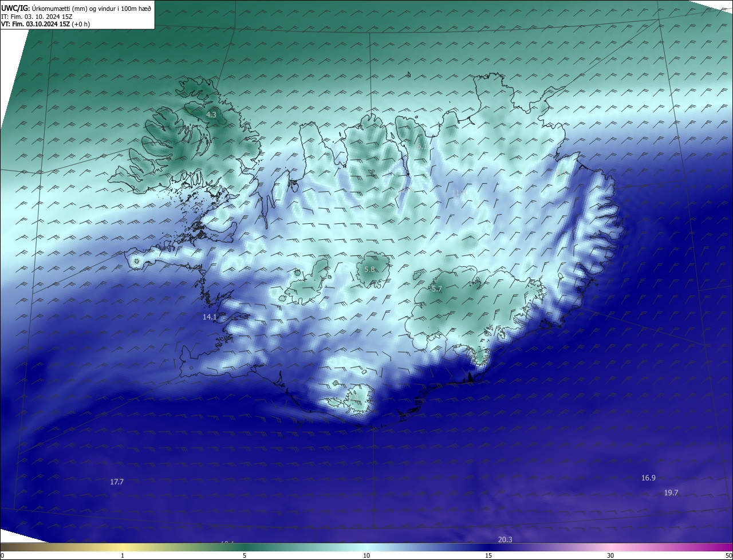This screenshot has height=560, width=733.
Task: Click the 30 tick label on the color scale
Action: [x=610, y=555]
